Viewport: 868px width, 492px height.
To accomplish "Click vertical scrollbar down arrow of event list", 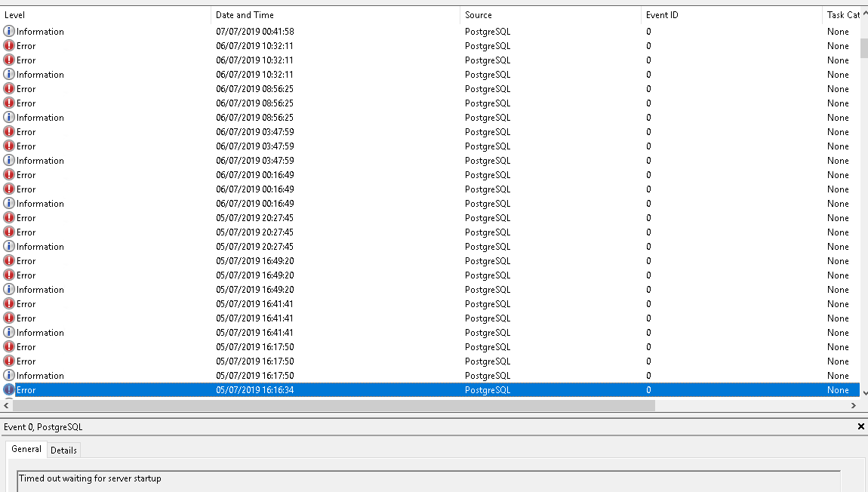I will 864,392.
